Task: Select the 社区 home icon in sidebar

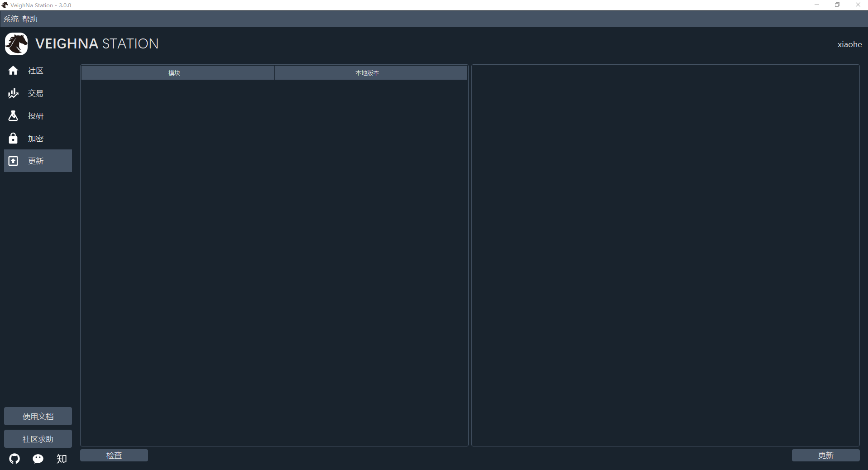Action: click(13, 71)
